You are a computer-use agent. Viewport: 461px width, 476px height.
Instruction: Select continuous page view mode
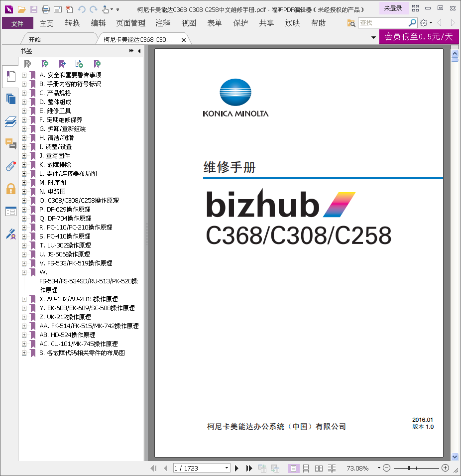[x=306, y=469]
